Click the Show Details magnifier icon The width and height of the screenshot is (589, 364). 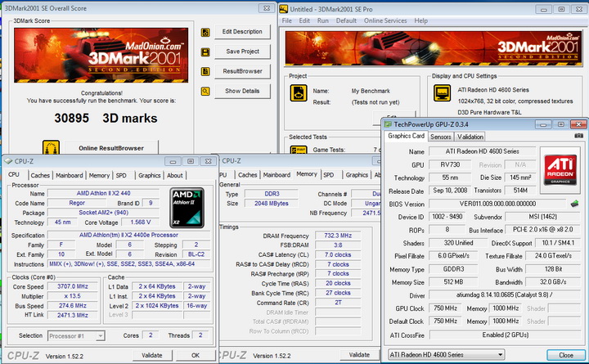point(205,91)
